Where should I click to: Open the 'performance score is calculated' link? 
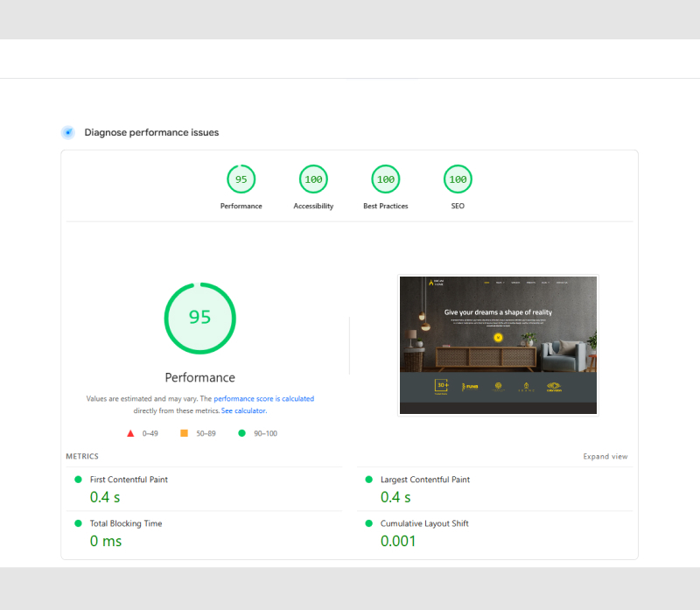[x=263, y=399]
